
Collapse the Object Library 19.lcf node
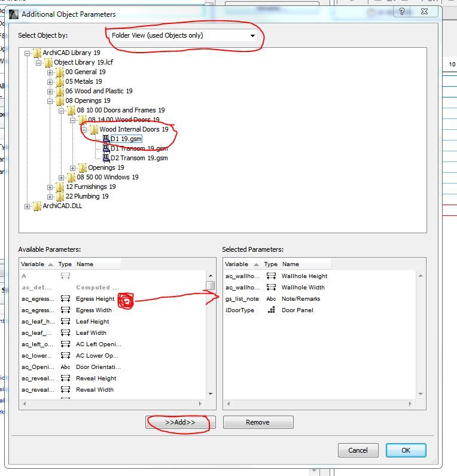[x=38, y=63]
